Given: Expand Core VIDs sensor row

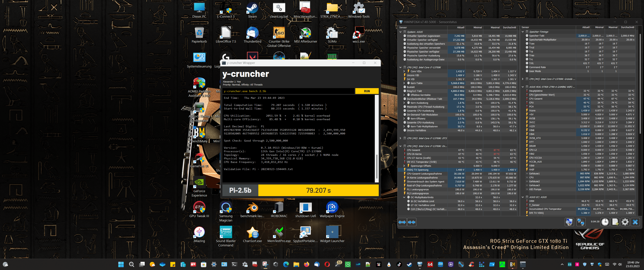Looking at the screenshot, I should point(404,71).
